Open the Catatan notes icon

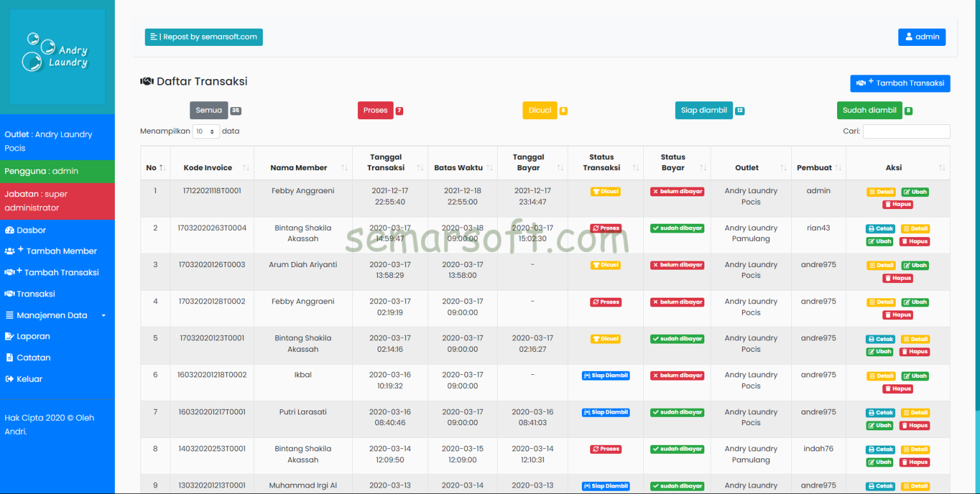pos(8,358)
